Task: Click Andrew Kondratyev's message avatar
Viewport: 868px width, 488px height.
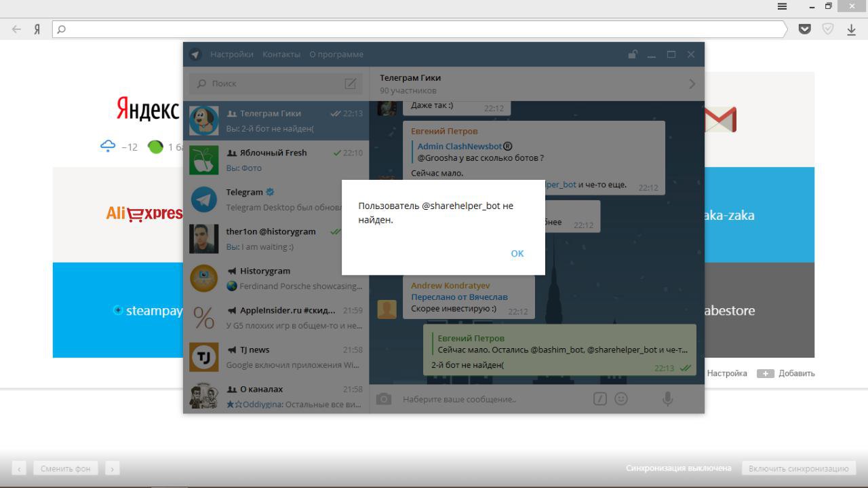Action: 387,309
